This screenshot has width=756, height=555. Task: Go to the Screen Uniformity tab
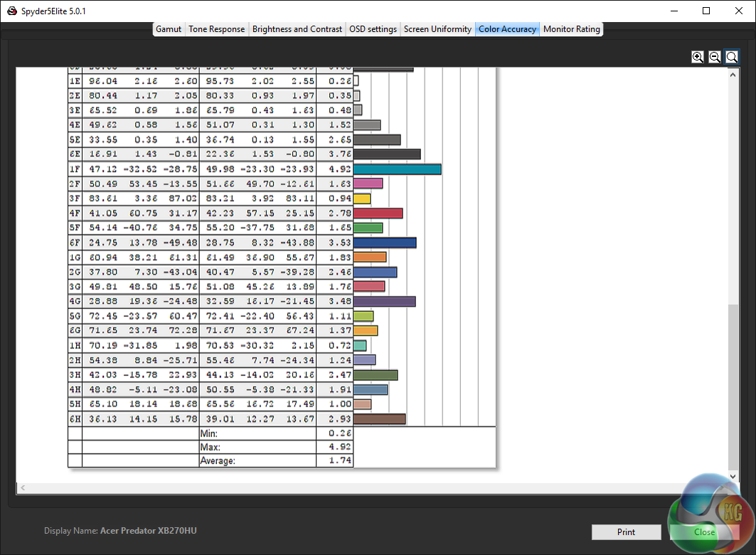point(437,29)
